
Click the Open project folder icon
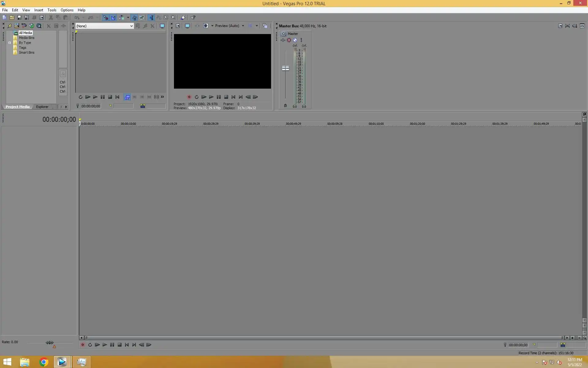12,17
